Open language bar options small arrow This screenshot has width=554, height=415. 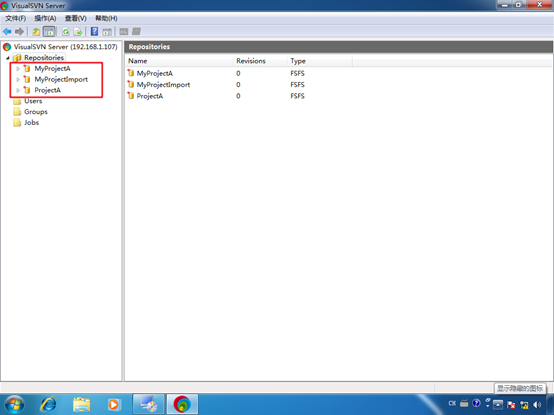[488, 406]
